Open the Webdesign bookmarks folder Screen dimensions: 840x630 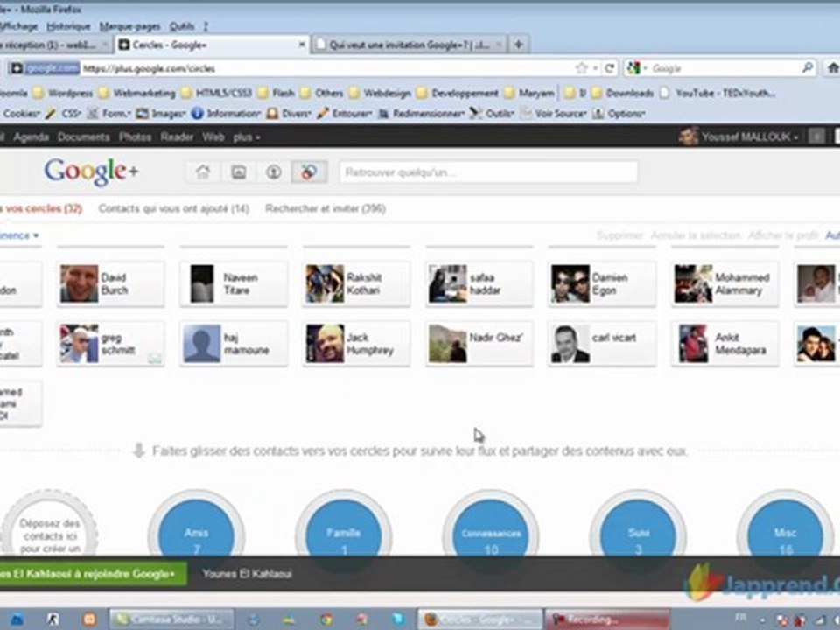(x=380, y=94)
